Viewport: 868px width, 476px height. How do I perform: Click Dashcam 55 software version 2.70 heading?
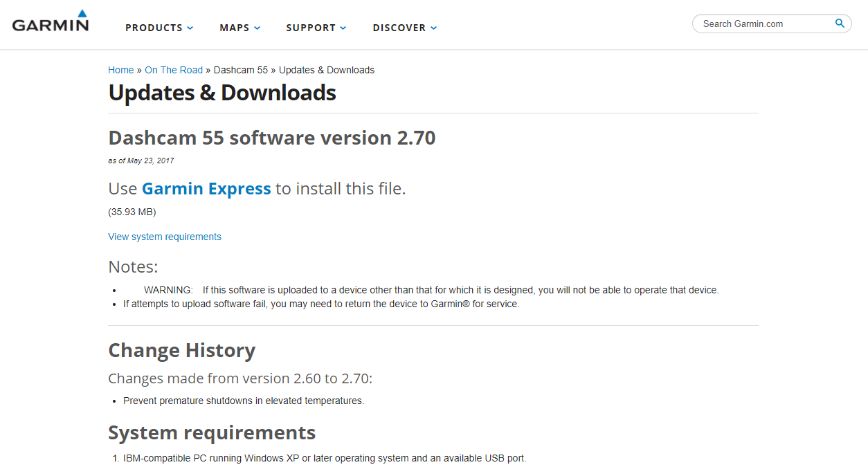[272, 138]
